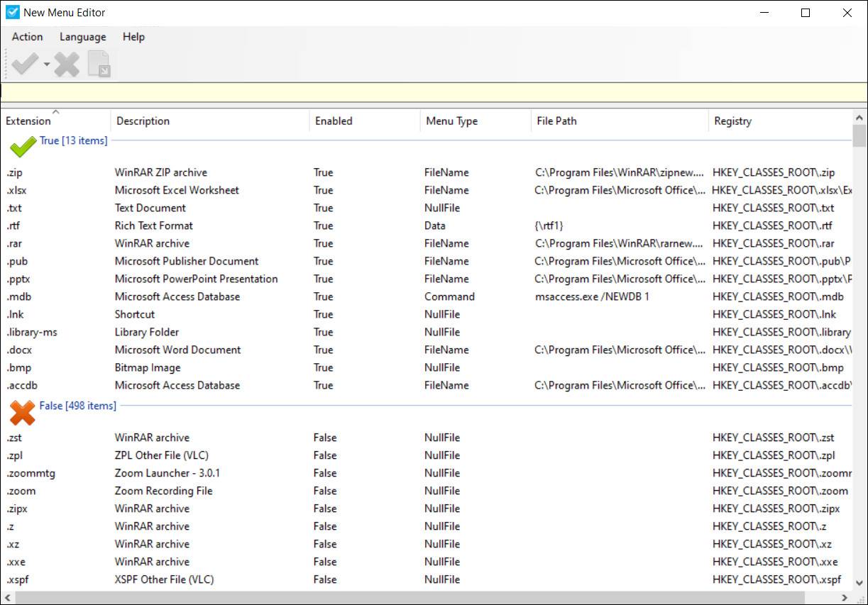This screenshot has width=868, height=605.
Task: Open the Help menu
Action: 133,36
